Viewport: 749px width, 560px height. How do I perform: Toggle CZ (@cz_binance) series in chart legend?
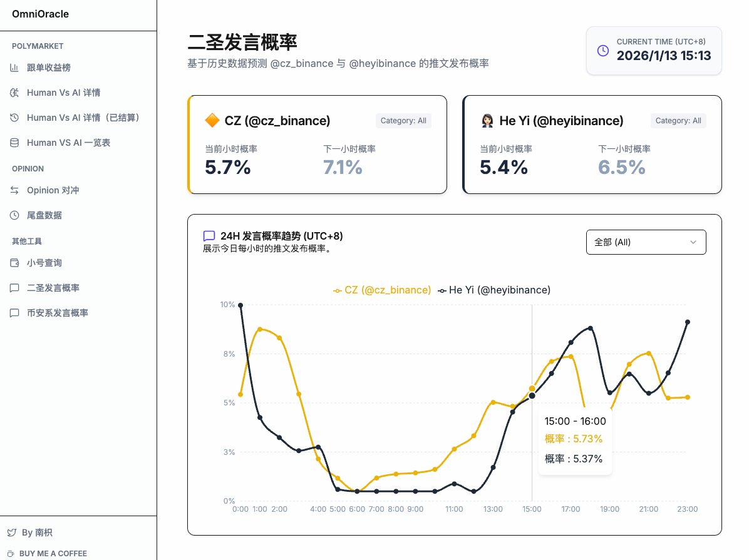[x=382, y=290]
